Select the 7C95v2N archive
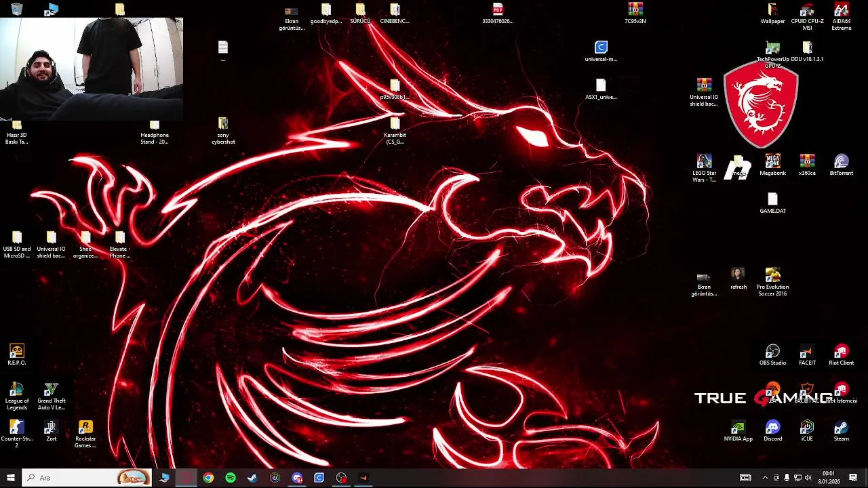This screenshot has height=488, width=868. (635, 14)
